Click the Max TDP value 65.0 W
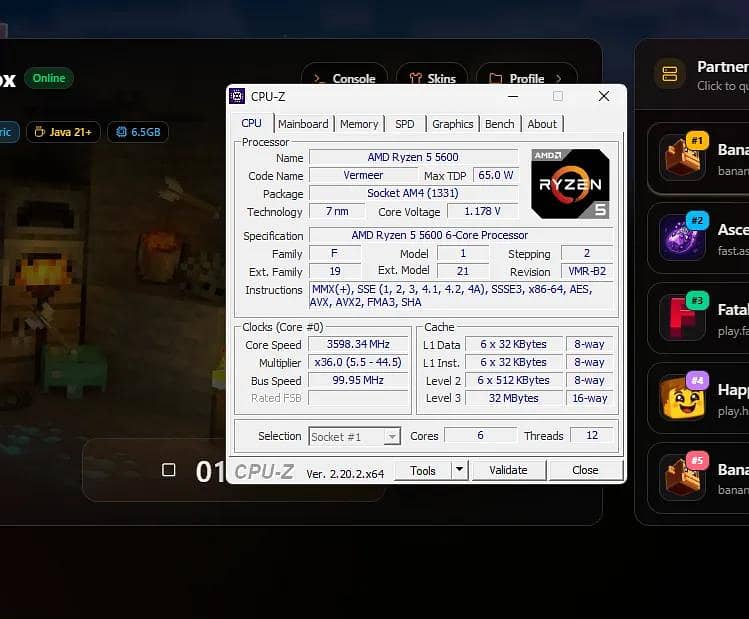The width and height of the screenshot is (749, 619). point(495,175)
